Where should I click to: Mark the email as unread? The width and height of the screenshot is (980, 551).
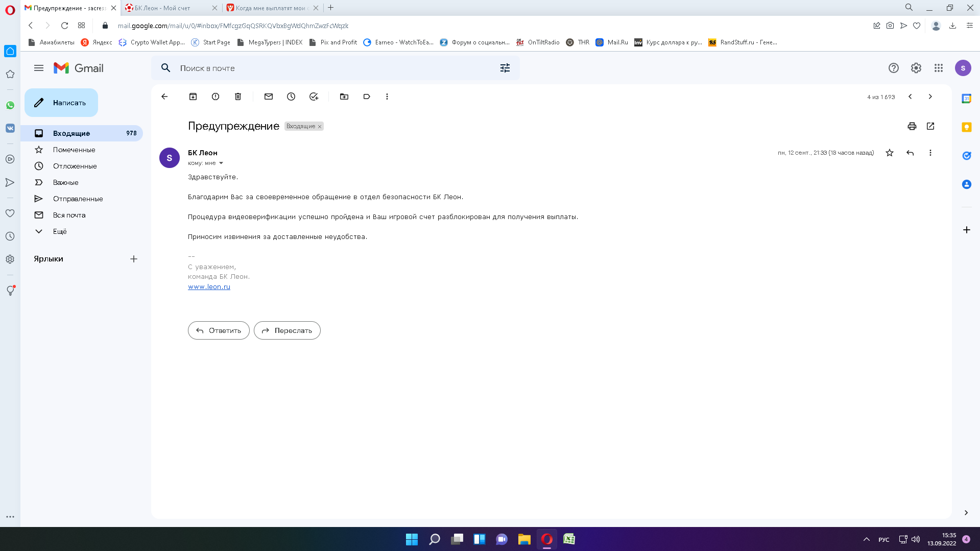point(269,97)
